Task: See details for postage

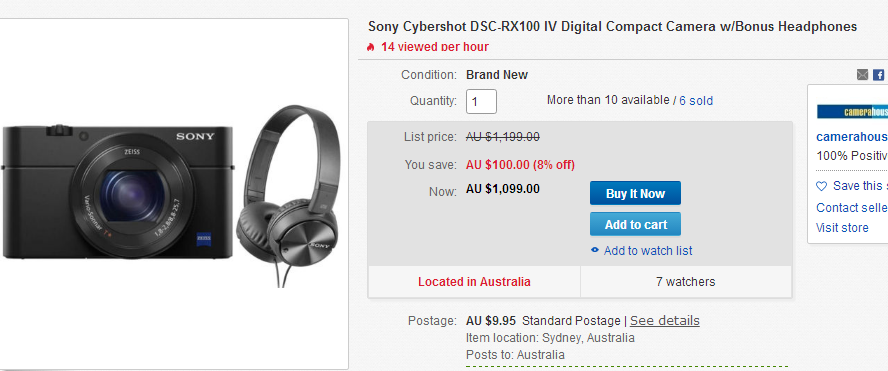Action: click(x=665, y=321)
